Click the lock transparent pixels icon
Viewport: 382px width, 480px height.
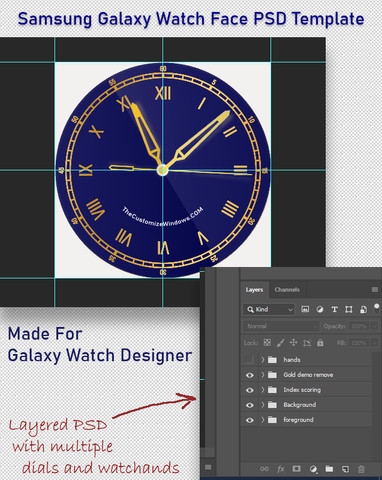click(267, 343)
